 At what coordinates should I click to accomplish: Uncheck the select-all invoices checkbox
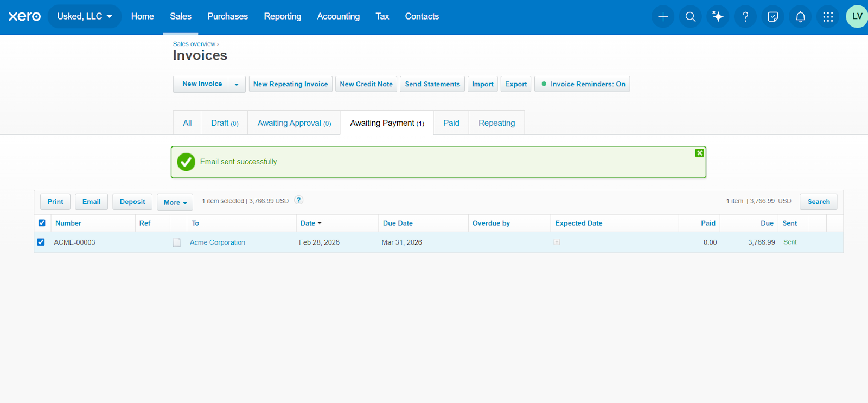(42, 223)
